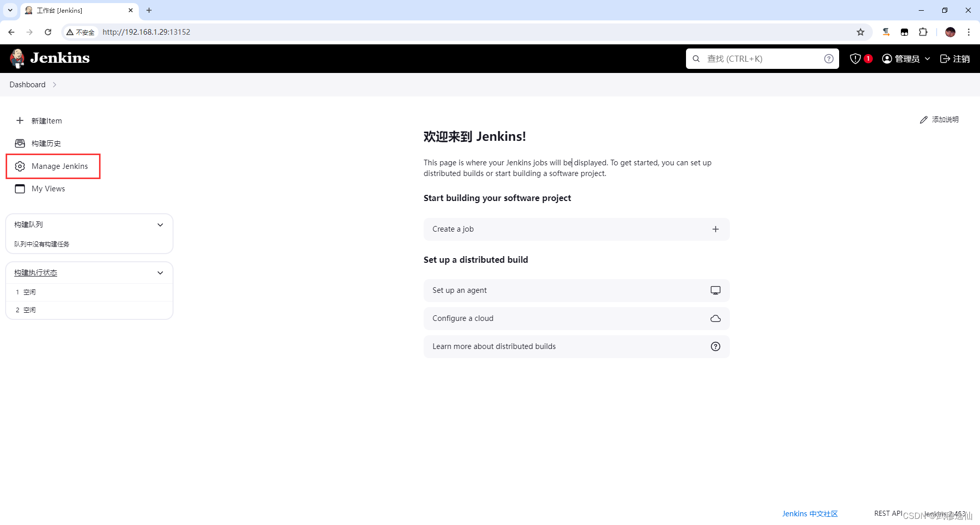Open the 管理员 user dropdown

(x=906, y=58)
